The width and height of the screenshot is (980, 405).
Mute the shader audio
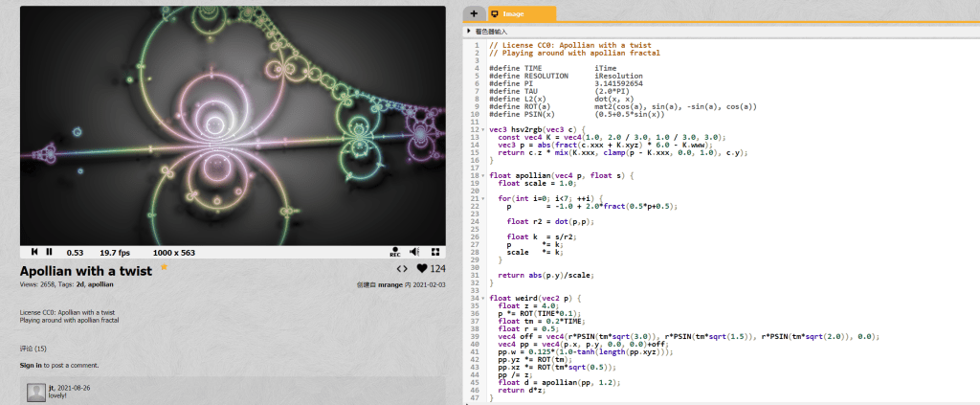point(414,253)
